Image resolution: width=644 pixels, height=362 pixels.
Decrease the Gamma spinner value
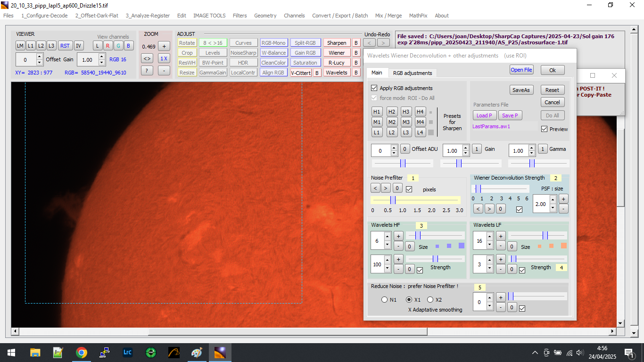[532, 154]
